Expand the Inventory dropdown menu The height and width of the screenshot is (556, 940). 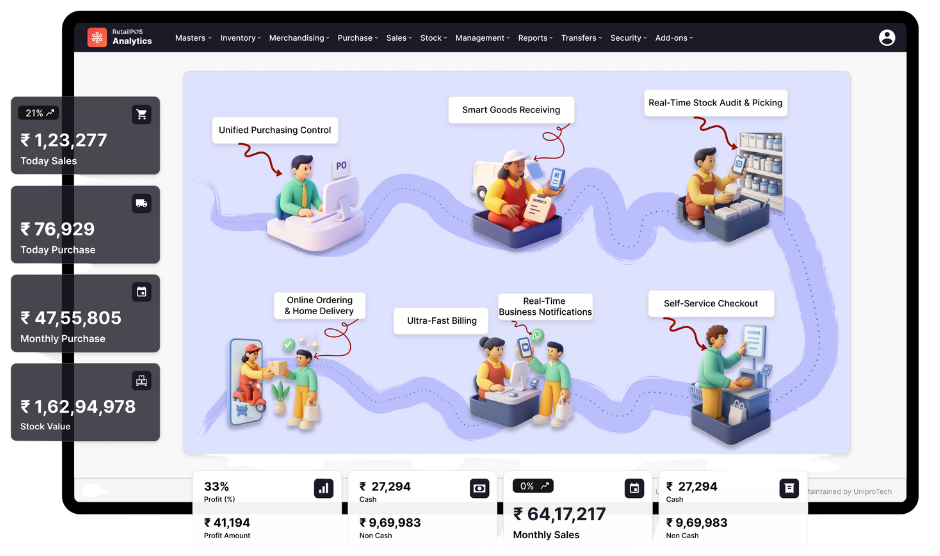click(x=240, y=38)
